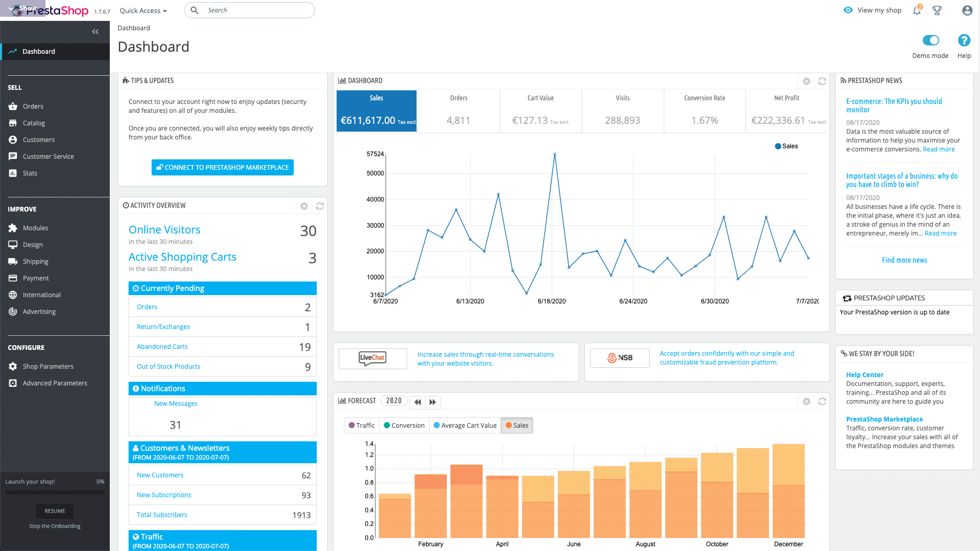Open the Orders section in sidebar
Viewport: 980px width, 551px height.
point(32,106)
